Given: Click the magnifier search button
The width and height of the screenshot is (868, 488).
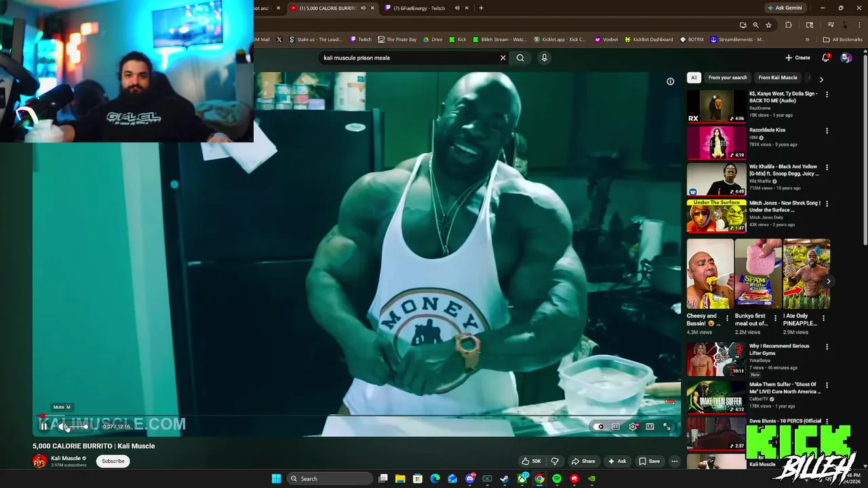Looking at the screenshot, I should pos(520,58).
